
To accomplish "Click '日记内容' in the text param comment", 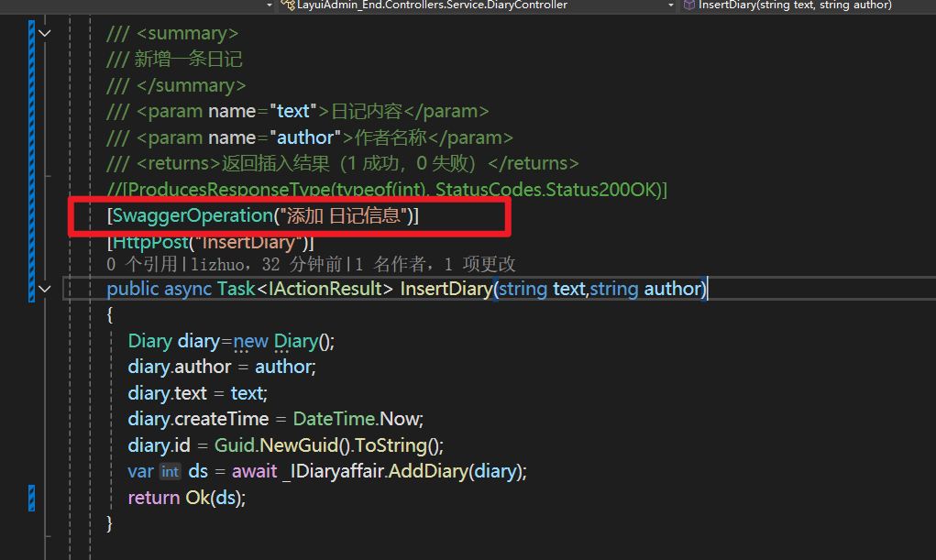I will [x=367, y=111].
